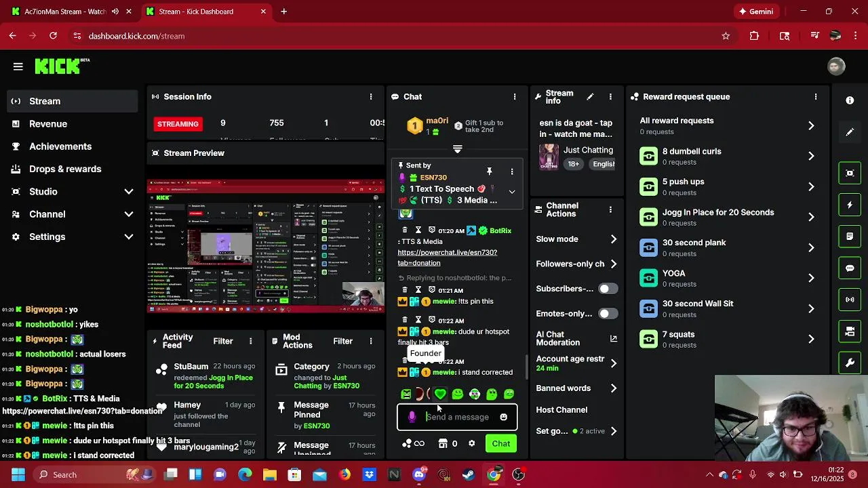
Task: Open the Gemini button in browser title bar
Action: pos(756,12)
